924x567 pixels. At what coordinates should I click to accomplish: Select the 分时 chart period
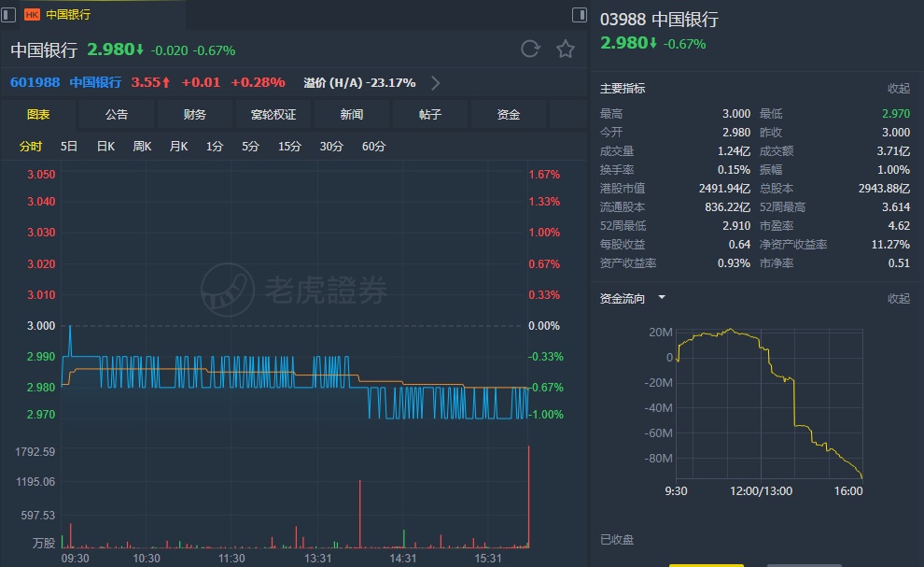click(x=31, y=147)
